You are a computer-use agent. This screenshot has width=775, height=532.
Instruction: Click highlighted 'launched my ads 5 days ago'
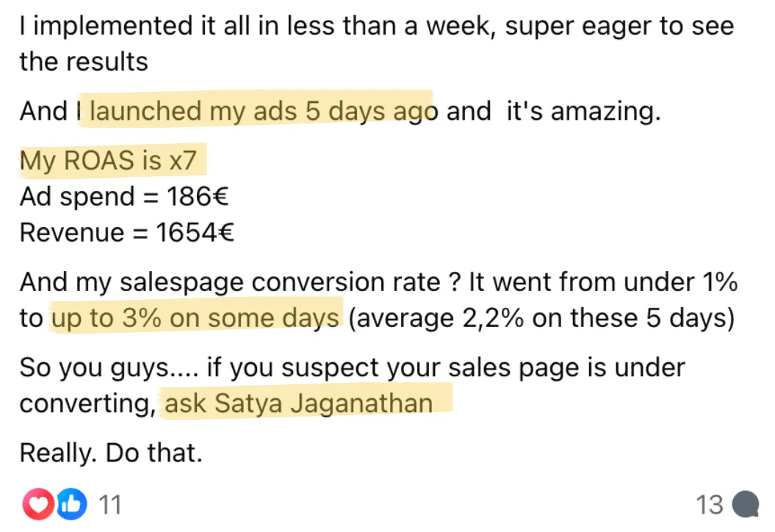tap(264, 111)
